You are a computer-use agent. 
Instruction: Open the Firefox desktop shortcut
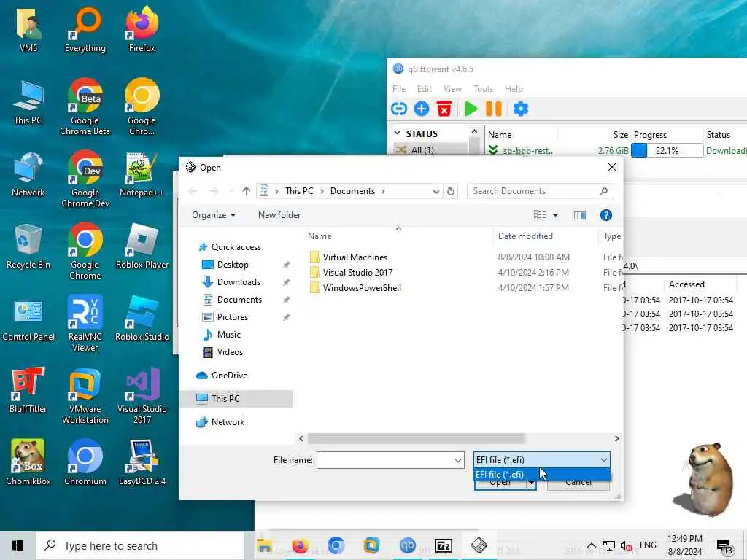point(142,28)
